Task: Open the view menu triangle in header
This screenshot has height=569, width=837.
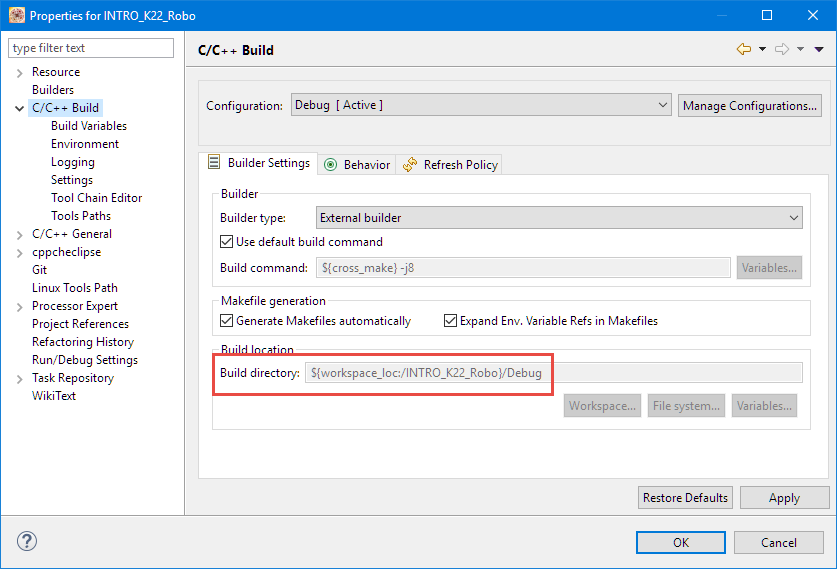Action: pos(819,49)
